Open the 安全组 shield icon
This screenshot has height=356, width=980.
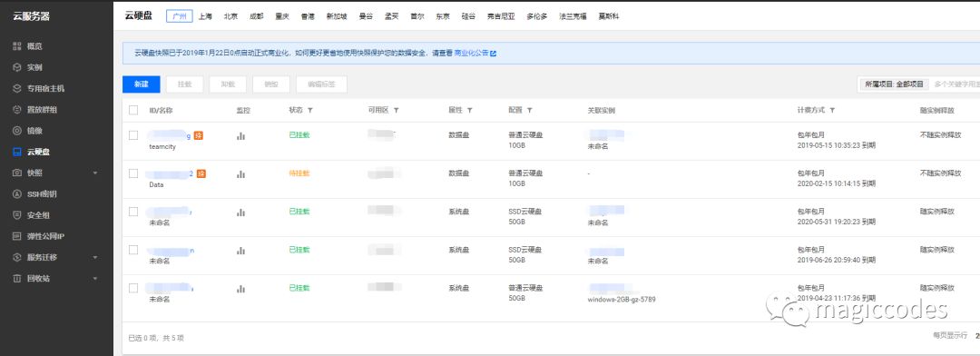(x=17, y=215)
